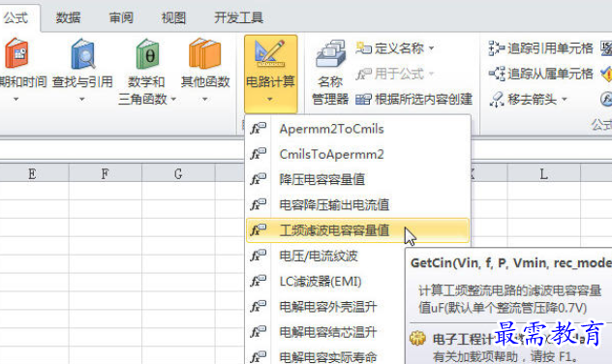Click the 电路计算 ruler-and-pencil icon
612x364 pixels.
(x=270, y=53)
